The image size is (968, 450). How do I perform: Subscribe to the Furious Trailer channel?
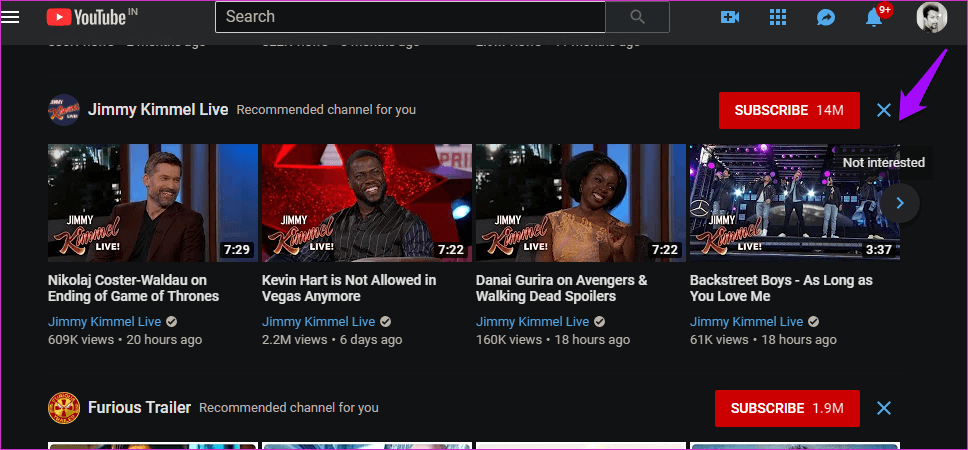(x=786, y=408)
